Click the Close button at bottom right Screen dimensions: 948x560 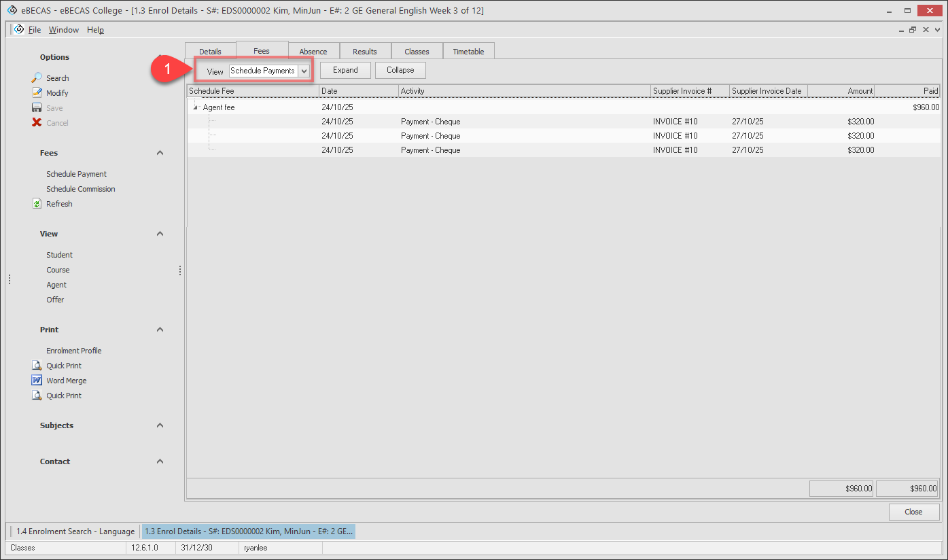point(913,512)
